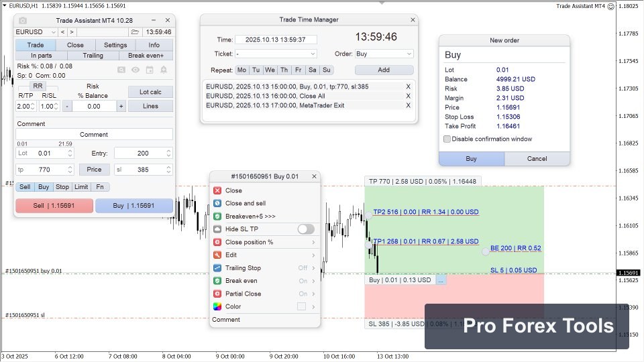
Task: Click the ... button on the Buy label
Action: [441, 280]
